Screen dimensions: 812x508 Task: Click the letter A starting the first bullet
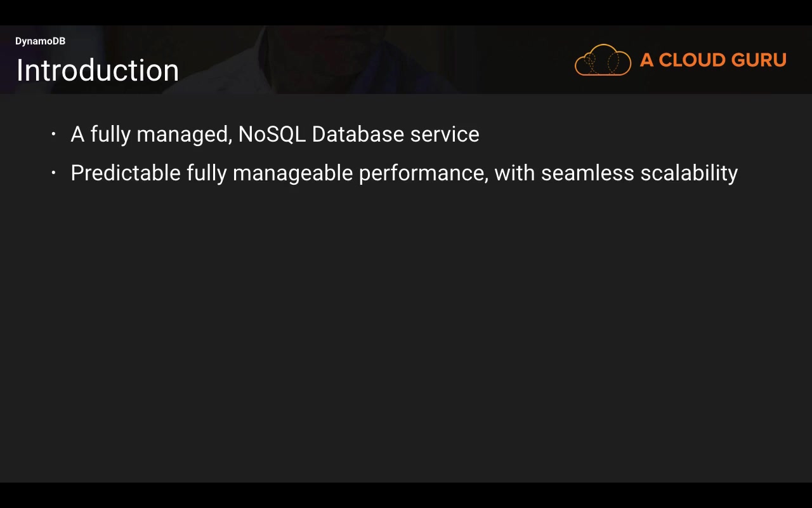coord(77,135)
